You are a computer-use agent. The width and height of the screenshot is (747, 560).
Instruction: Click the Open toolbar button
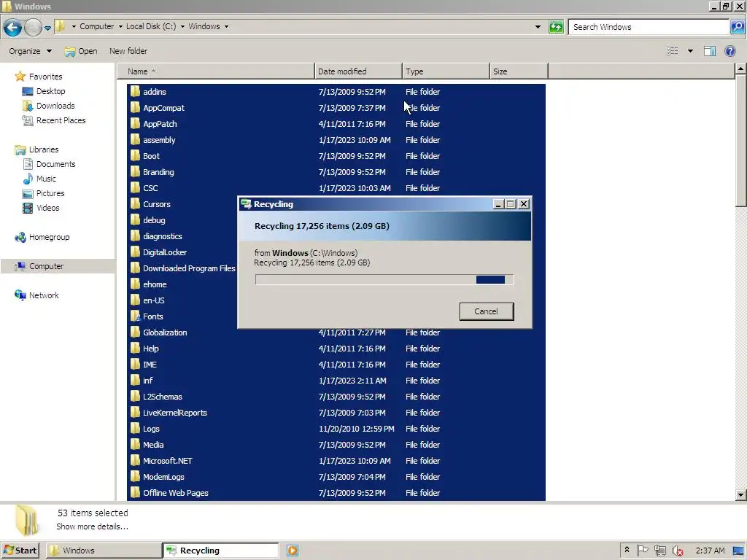pos(81,51)
